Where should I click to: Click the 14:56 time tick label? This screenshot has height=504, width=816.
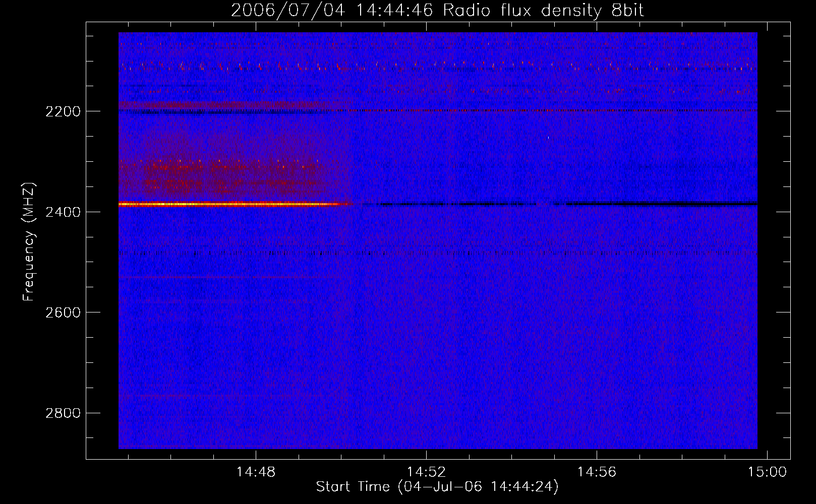[x=597, y=472]
